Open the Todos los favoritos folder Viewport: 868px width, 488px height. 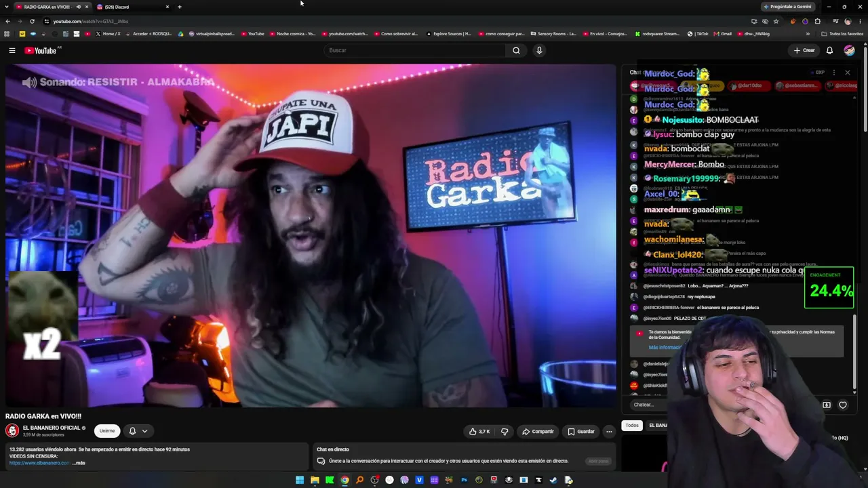[843, 33]
